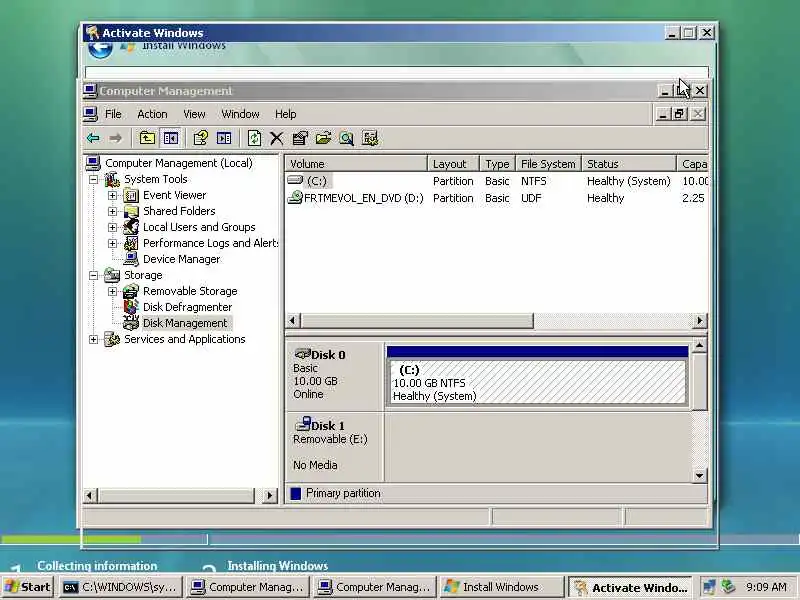Screen dimensions: 800x600
Task: Click the disk settings toolbar icon
Action: click(x=370, y=138)
